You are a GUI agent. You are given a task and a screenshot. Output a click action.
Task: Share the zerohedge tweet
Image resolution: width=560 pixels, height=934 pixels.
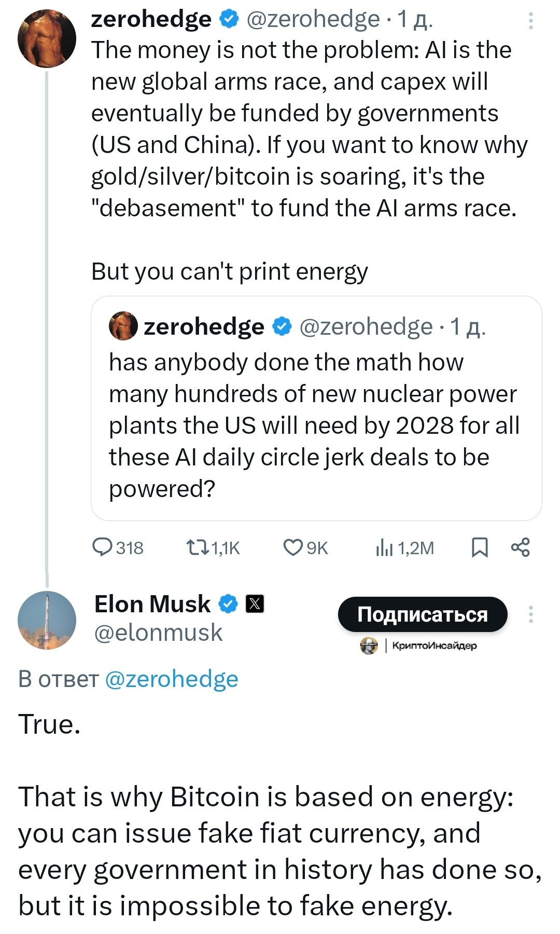pyautogui.click(x=520, y=547)
